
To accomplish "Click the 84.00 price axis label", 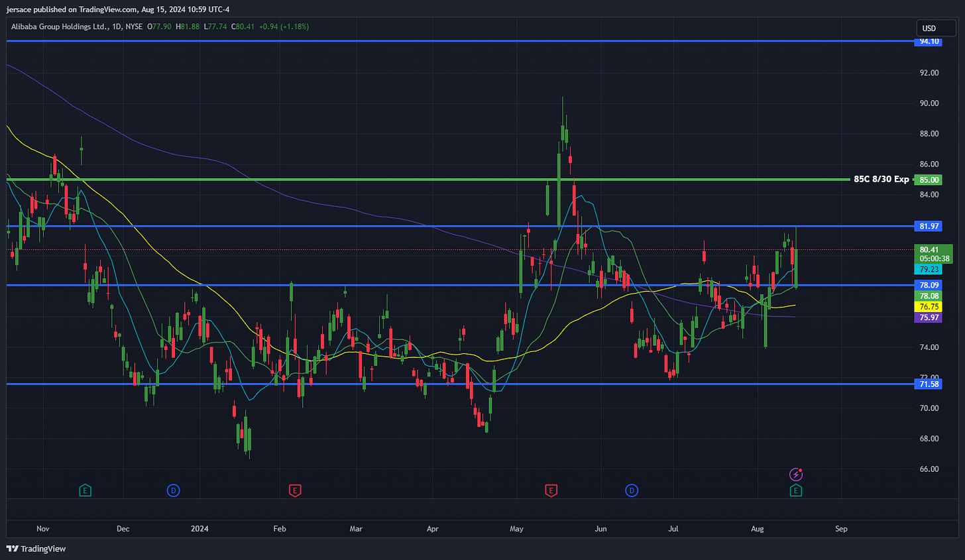I will (929, 195).
